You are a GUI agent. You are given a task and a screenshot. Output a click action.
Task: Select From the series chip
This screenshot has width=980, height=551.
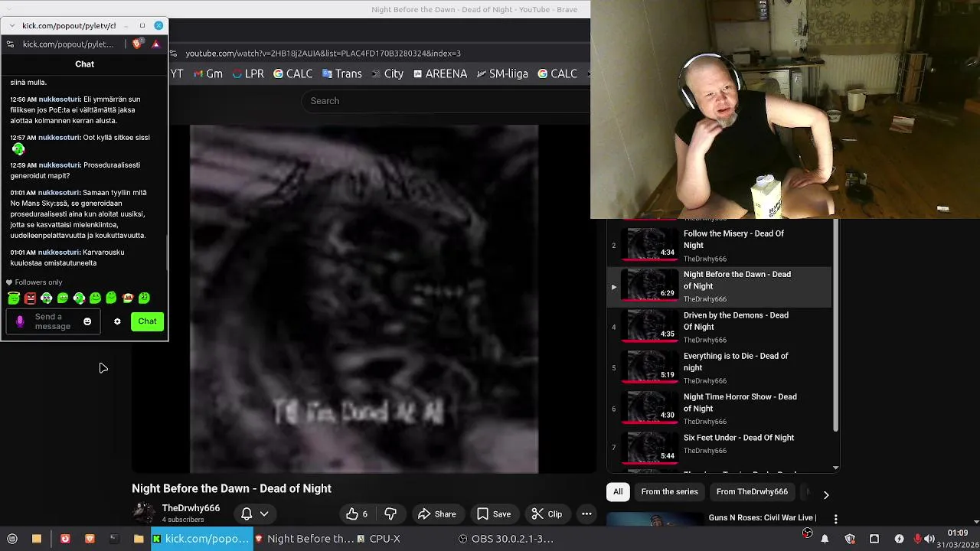(x=669, y=491)
